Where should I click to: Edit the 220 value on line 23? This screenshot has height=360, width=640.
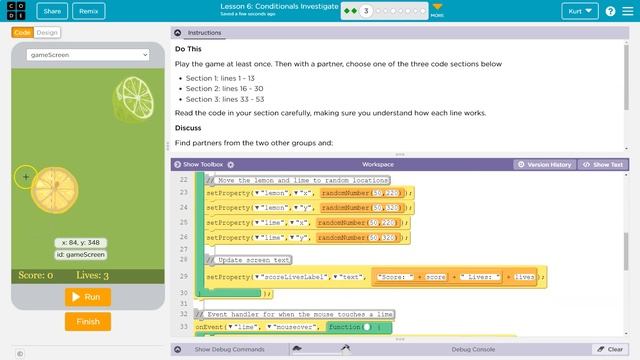click(x=394, y=193)
